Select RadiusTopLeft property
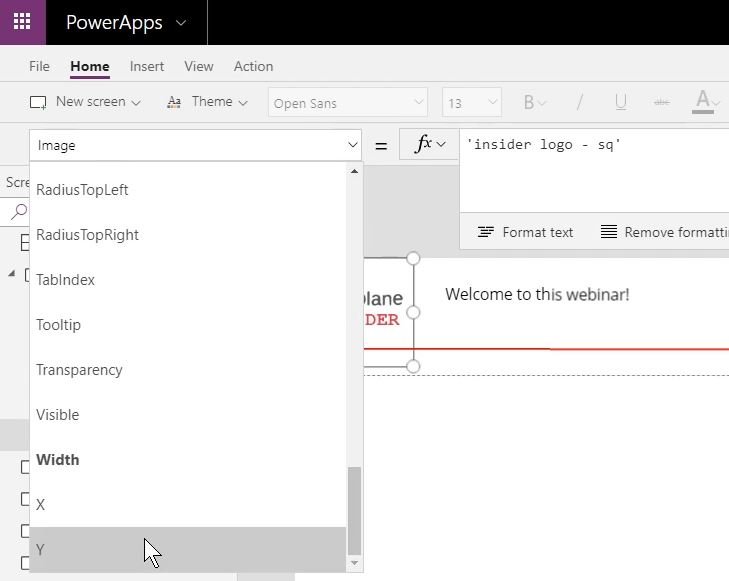This screenshot has height=581, width=729. pyautogui.click(x=188, y=190)
